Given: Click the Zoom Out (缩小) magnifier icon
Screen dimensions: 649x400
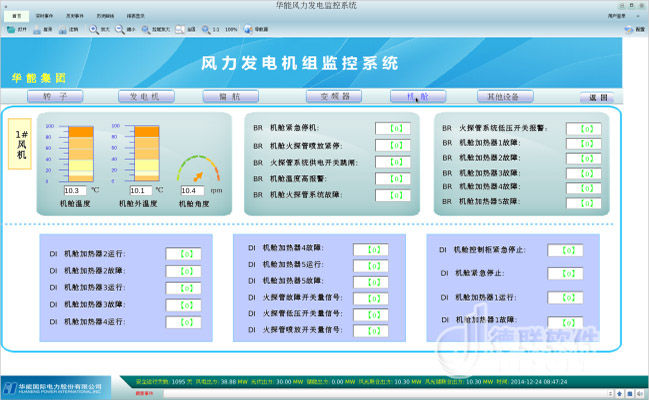Looking at the screenshot, I should [121, 30].
